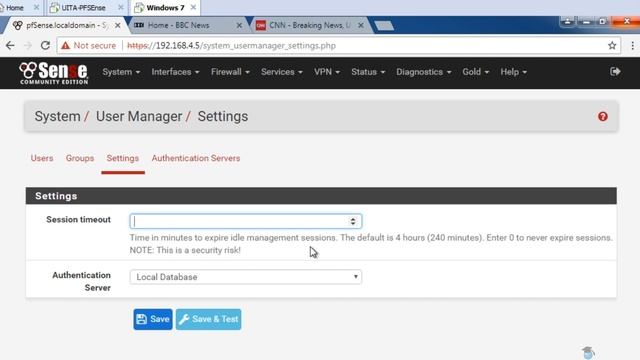Close the pfSense.localdomain browser tab
Viewport: 640px width, 360px height.
coord(118,25)
